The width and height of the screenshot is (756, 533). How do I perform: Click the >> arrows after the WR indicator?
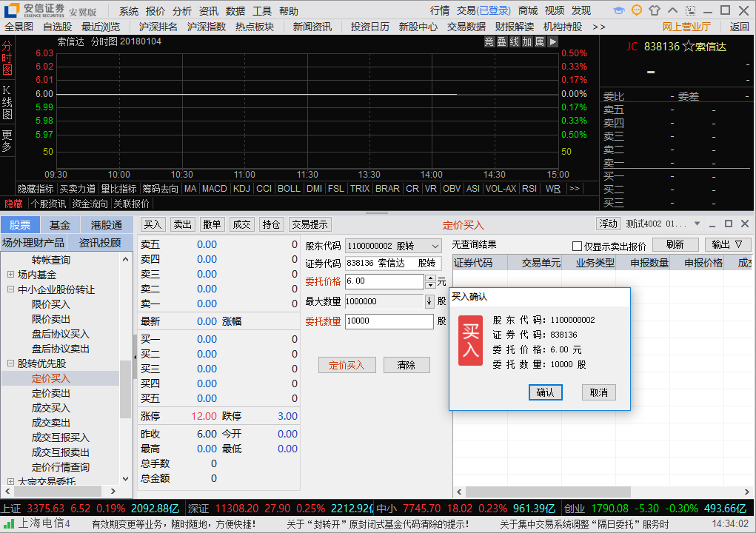575,189
